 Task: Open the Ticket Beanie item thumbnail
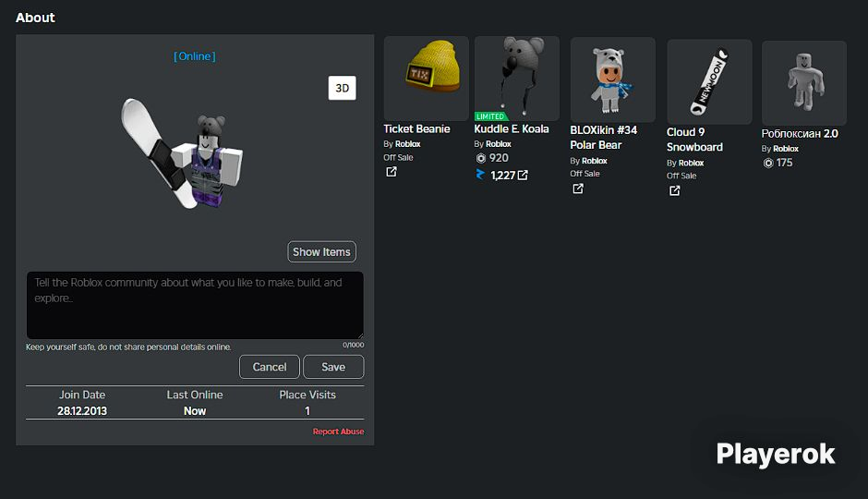(427, 79)
